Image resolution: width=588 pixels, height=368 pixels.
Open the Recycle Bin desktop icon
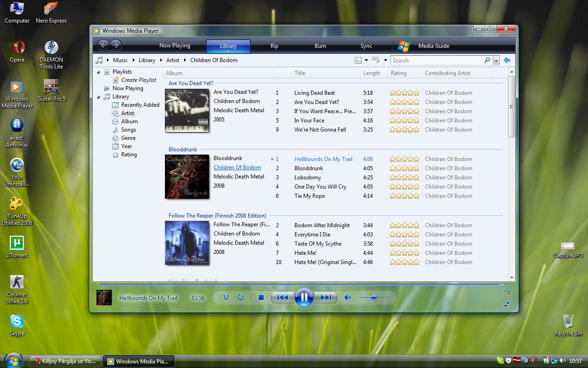(568, 325)
